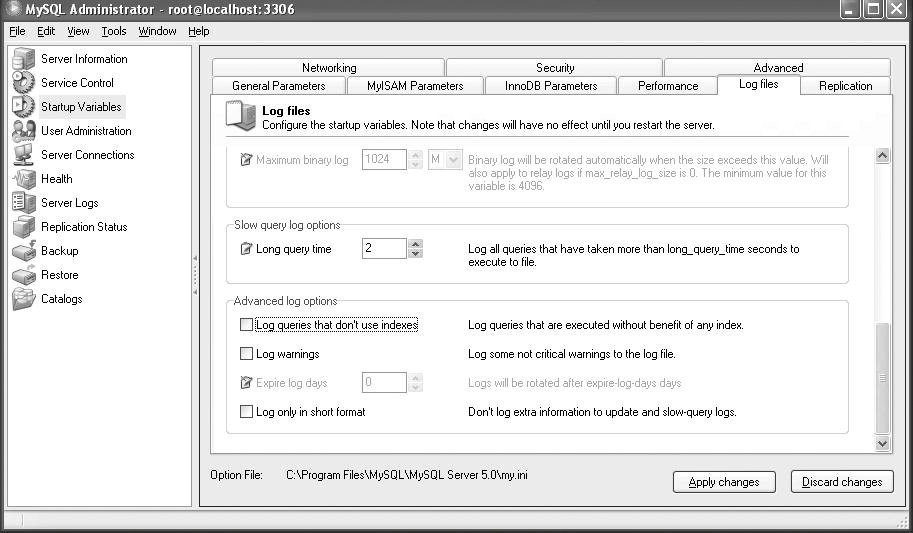The height and width of the screenshot is (533, 913).
Task: Switch to General Parameters tab
Action: click(278, 86)
